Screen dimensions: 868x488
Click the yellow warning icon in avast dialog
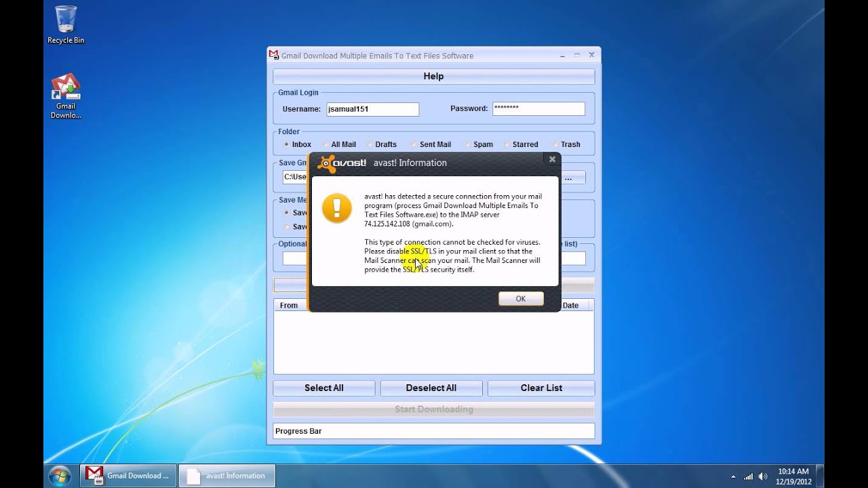click(x=337, y=208)
